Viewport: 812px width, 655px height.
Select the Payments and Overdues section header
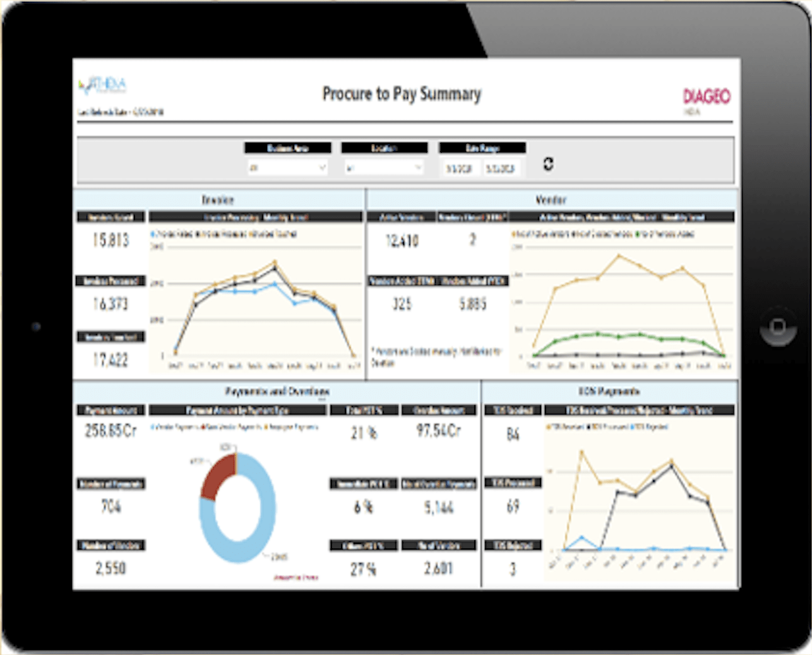pyautogui.click(x=277, y=391)
